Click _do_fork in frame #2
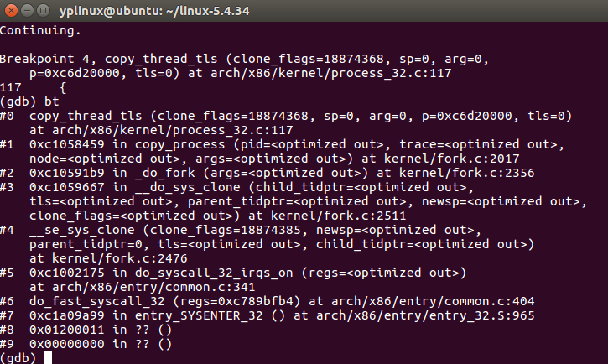608x364 pixels. pos(165,173)
